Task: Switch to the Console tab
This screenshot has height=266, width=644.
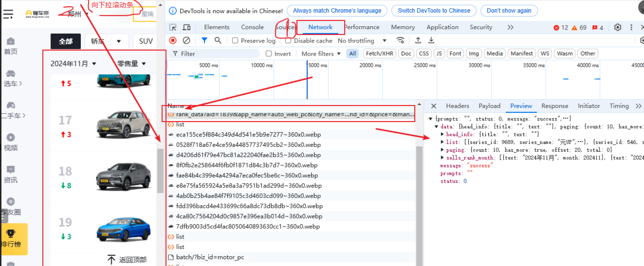Action: 252,27
